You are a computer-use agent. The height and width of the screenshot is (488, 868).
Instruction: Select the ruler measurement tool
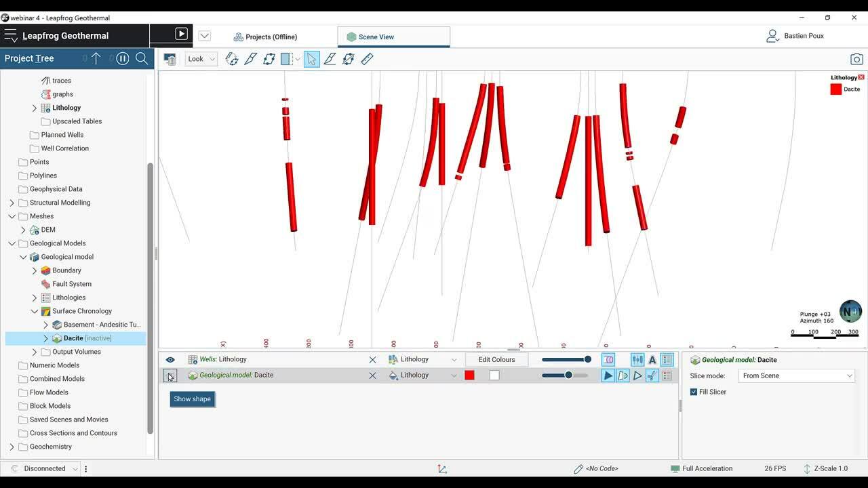coord(368,59)
